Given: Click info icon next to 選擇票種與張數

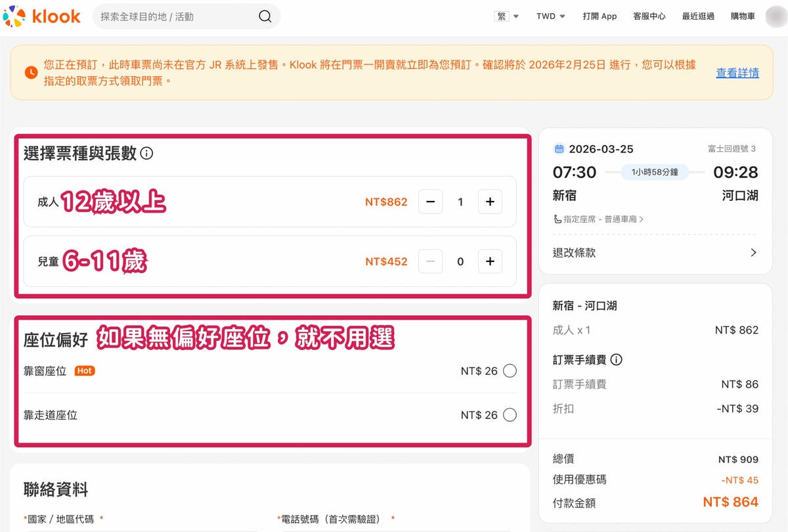Looking at the screenshot, I should 147,154.
